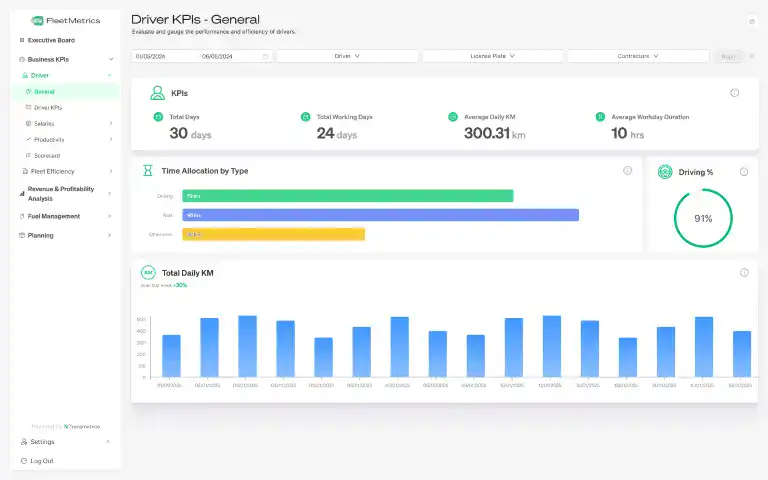
Task: Click the Total Working Days icon
Action: (306, 117)
